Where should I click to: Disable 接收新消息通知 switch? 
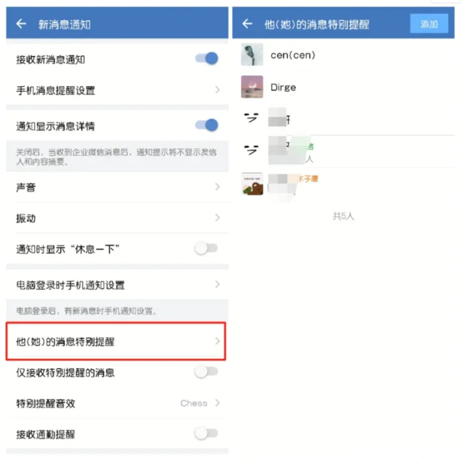(206, 59)
